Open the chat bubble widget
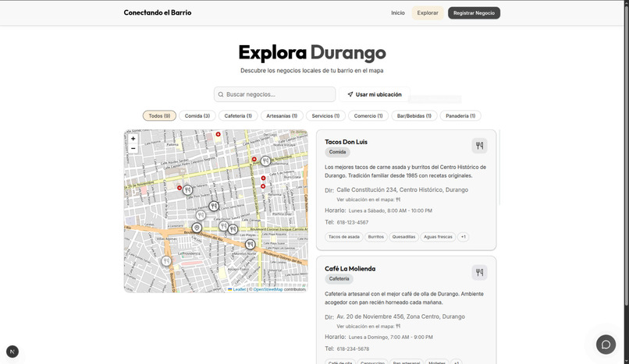 click(606, 345)
